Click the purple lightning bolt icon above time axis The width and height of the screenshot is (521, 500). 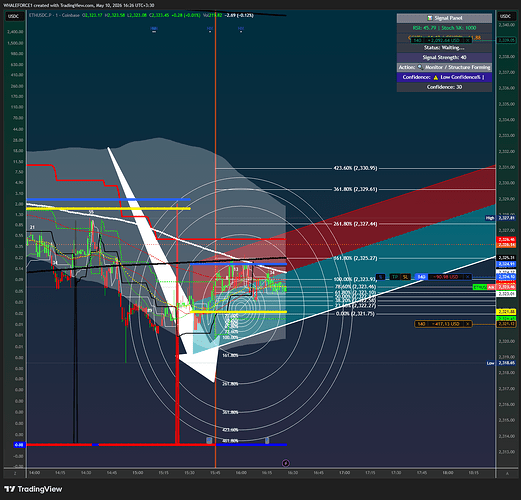286,463
